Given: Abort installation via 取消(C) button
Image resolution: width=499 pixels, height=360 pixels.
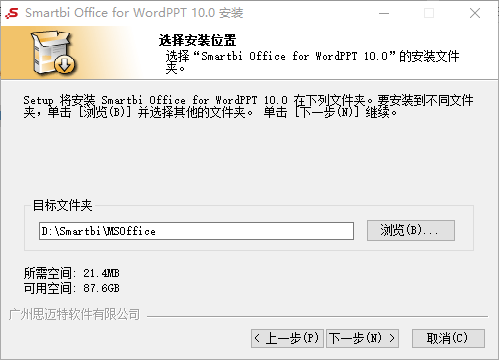Looking at the screenshot, I should point(448,339).
